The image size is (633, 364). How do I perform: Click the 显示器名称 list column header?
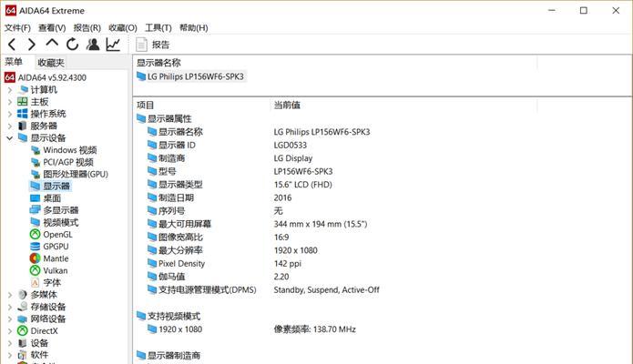point(158,63)
